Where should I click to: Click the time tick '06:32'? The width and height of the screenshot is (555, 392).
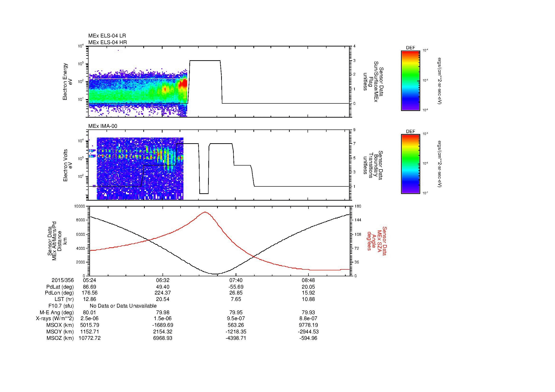click(x=163, y=280)
